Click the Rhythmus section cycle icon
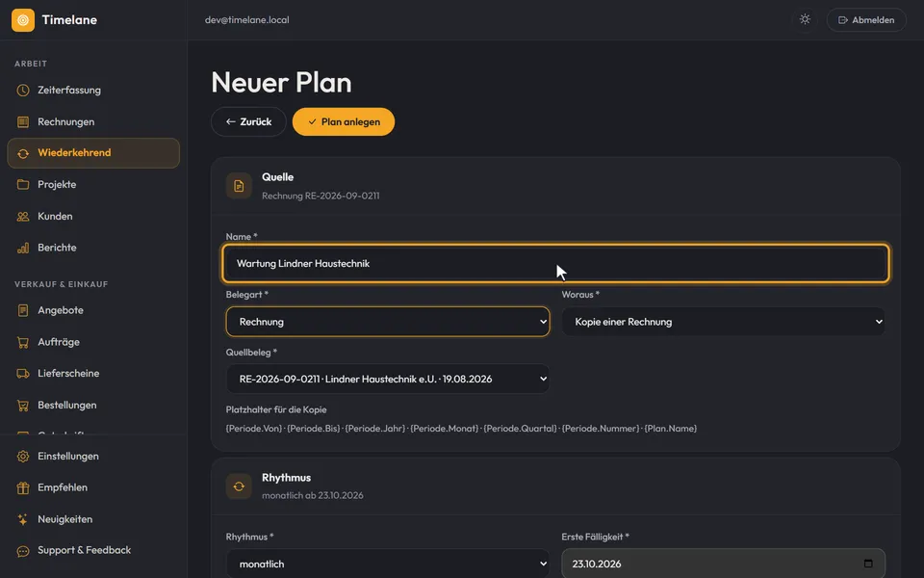 [x=239, y=486]
